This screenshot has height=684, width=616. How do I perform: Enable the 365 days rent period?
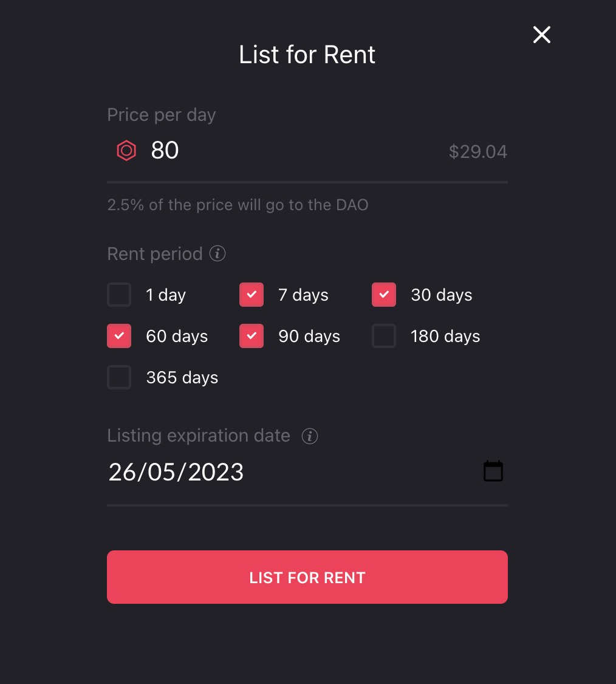[119, 378]
